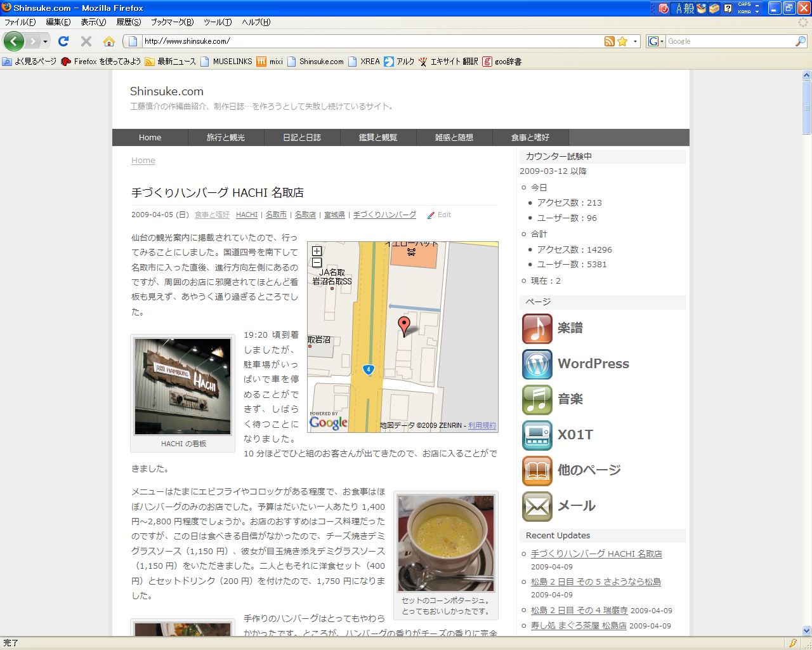The width and height of the screenshot is (812, 650).
Task: Open the search engine selector dropdown
Action: pos(655,41)
